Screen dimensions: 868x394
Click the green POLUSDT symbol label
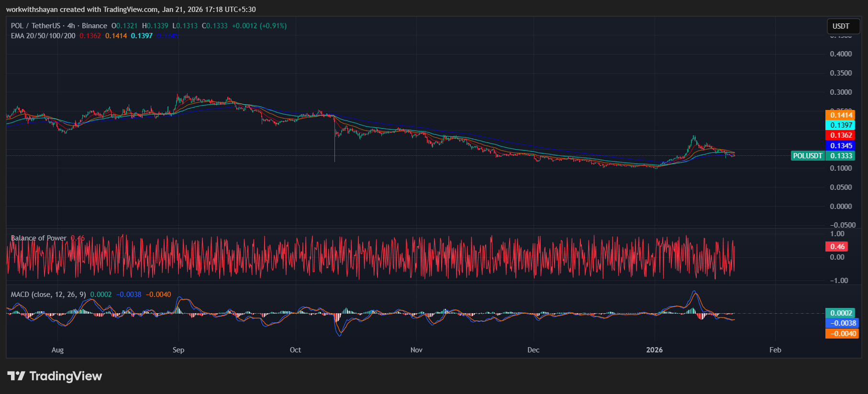point(807,156)
